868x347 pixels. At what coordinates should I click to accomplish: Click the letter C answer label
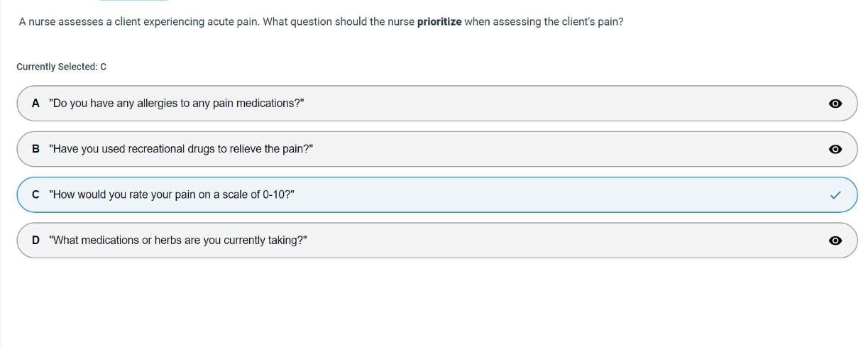[x=35, y=194]
